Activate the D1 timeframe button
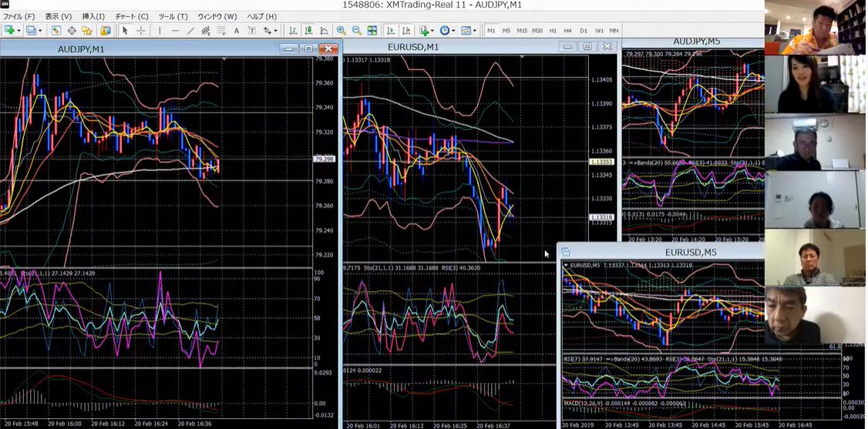 point(583,30)
